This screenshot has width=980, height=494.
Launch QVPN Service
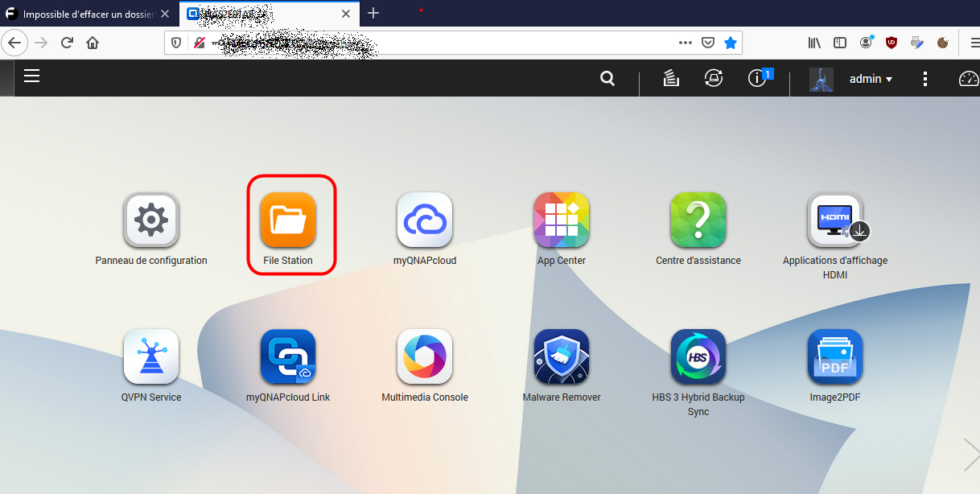tap(151, 356)
